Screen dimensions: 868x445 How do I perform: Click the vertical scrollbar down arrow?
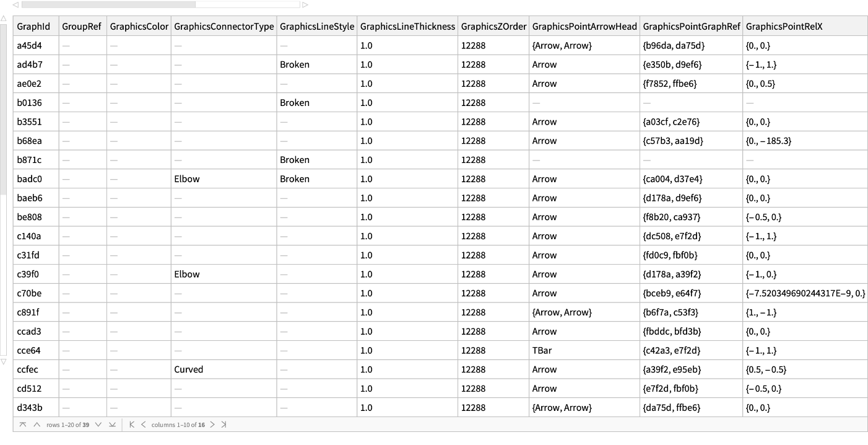[4, 361]
